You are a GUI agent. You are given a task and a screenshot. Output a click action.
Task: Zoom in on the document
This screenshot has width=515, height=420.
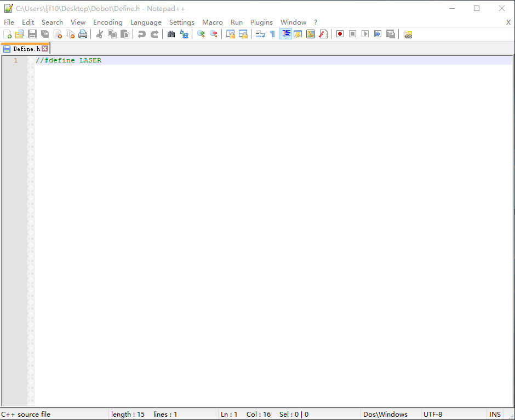[201, 33]
